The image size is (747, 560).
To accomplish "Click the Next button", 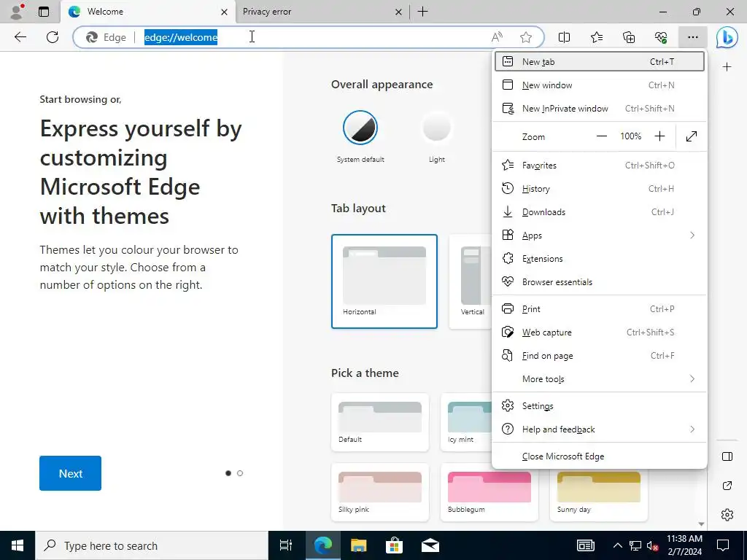I will point(71,473).
